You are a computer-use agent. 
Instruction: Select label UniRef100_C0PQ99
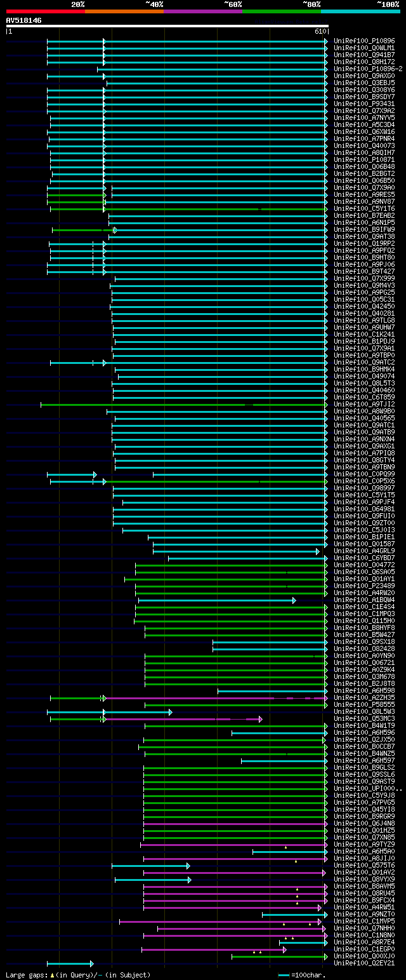[x=364, y=474]
